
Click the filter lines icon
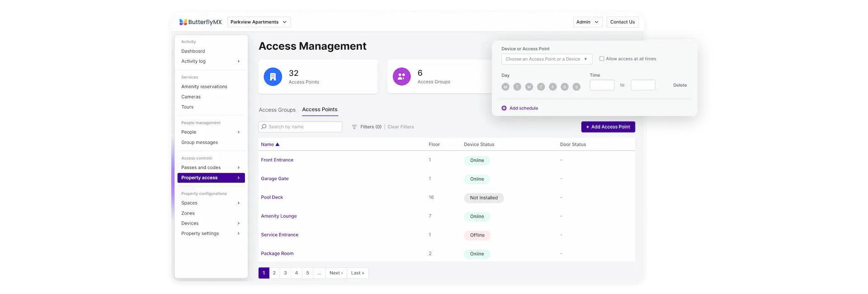point(354,127)
